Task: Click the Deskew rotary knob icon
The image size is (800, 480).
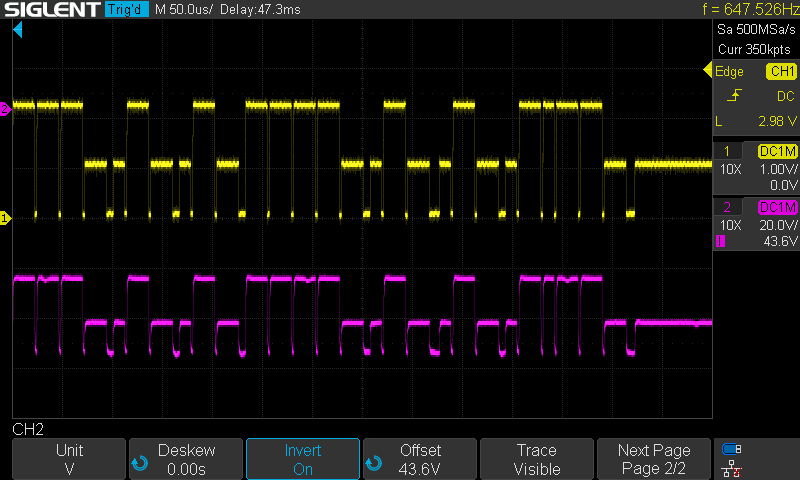Action: (139, 463)
